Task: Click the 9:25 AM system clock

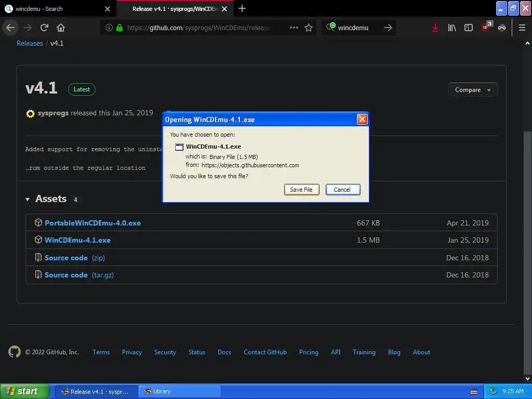Action: [513, 392]
